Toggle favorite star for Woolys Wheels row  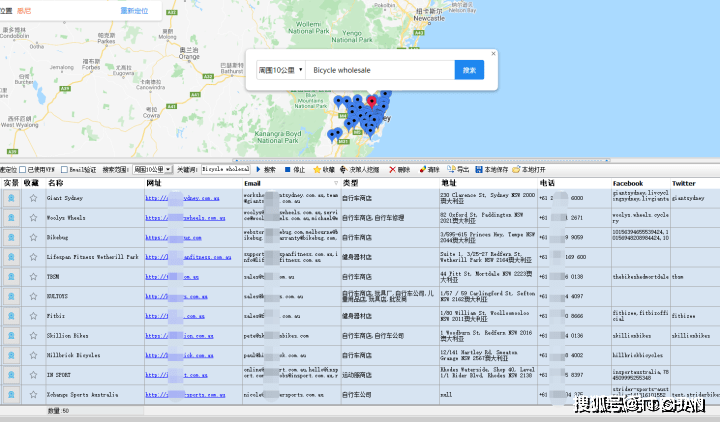point(33,218)
